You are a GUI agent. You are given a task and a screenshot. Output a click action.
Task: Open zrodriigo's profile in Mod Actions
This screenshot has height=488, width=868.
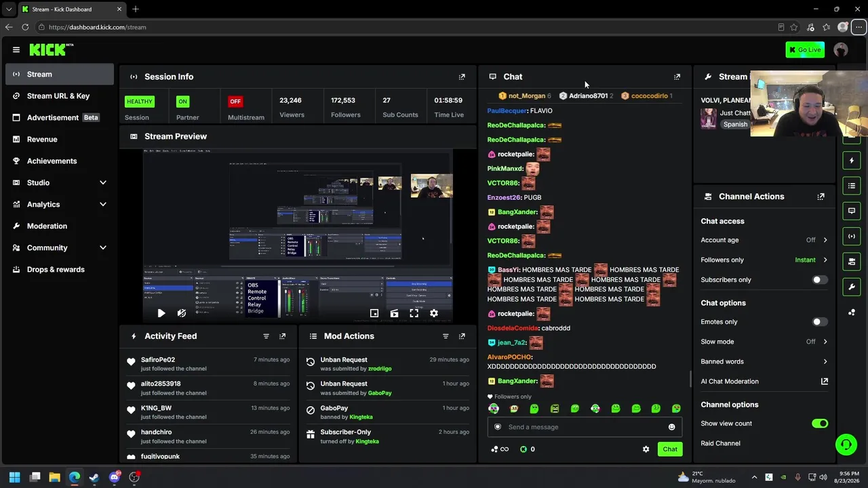[x=380, y=369]
